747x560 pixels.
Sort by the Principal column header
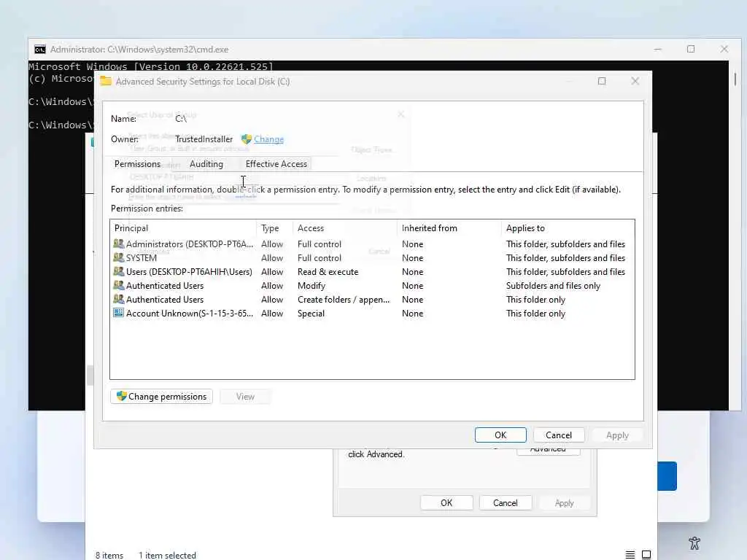[x=183, y=228]
